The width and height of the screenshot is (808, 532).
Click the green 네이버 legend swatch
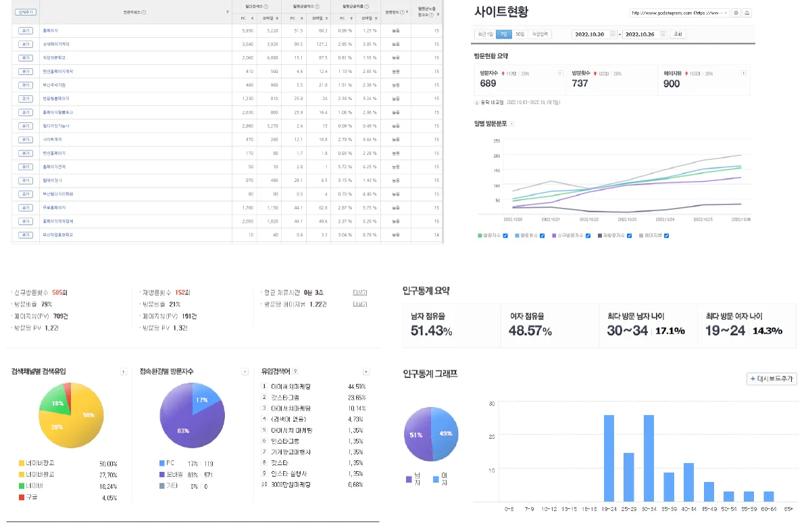pos(22,486)
